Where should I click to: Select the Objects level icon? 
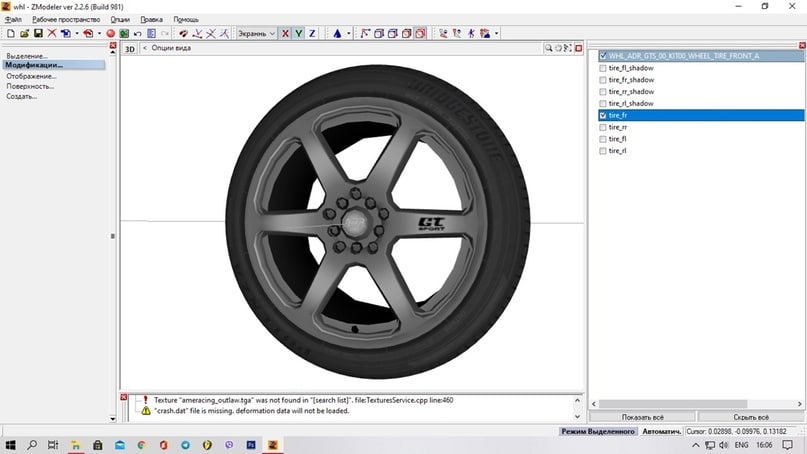pyautogui.click(x=224, y=33)
